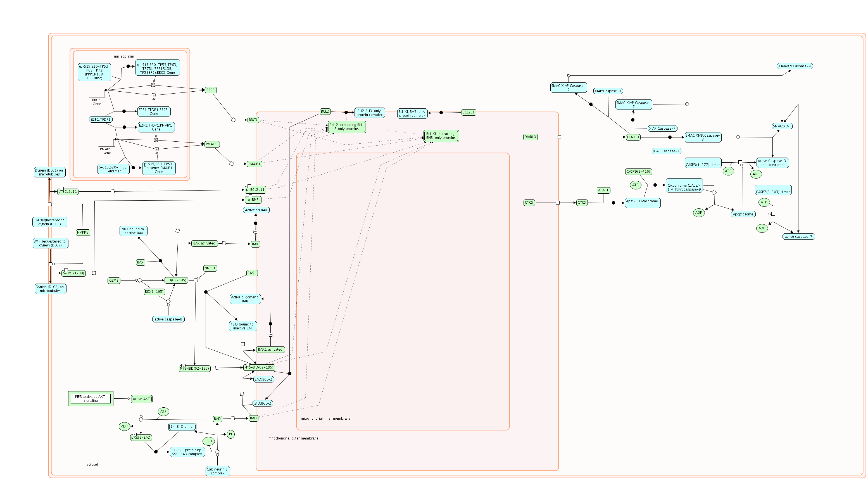Screen dimensions: 868x480
Task: Click the Bcl-2 interacting BH-3 only proteins set
Action: (347, 127)
